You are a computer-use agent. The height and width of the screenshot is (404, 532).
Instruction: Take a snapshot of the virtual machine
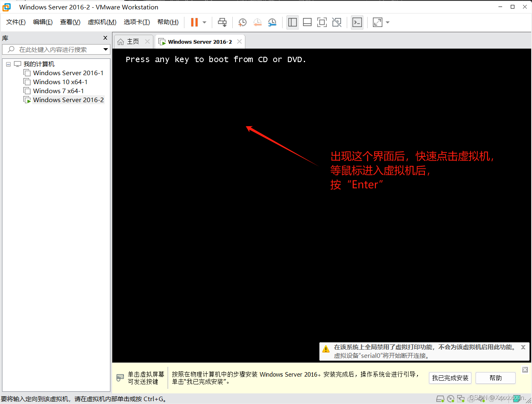[x=242, y=22]
